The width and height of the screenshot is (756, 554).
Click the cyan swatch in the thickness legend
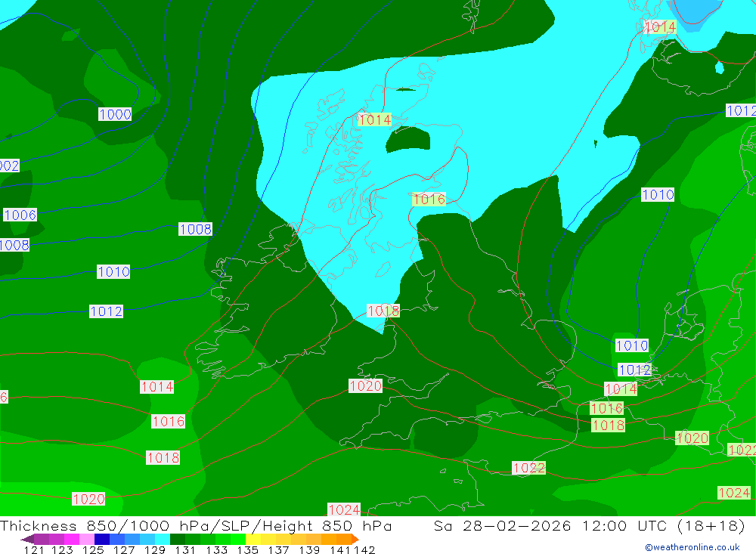[x=163, y=539]
